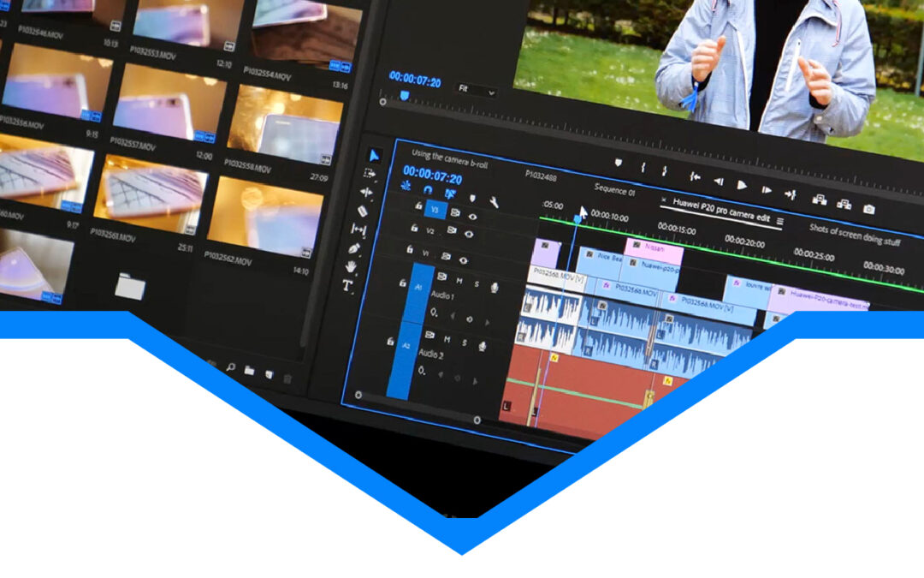The width and height of the screenshot is (924, 578).
Task: Open the Huawei P20 pro camera edit panel menu
Action: tap(779, 221)
